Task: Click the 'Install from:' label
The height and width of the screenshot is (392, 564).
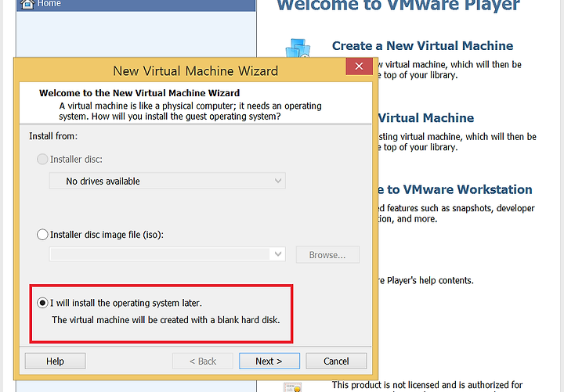Action: click(53, 136)
